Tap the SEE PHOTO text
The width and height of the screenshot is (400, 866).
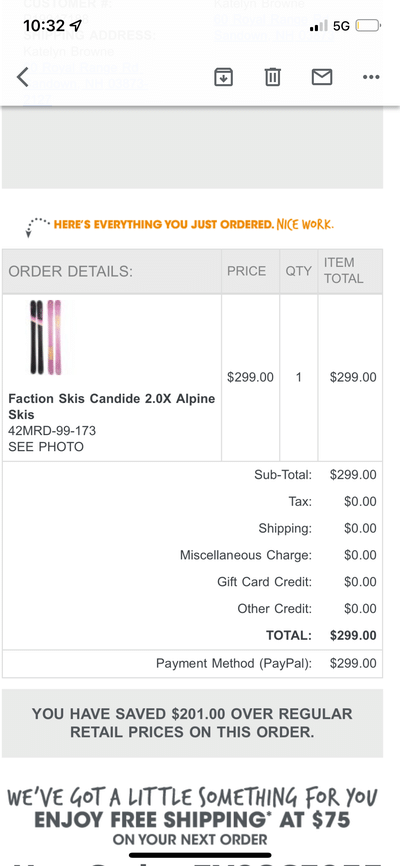tap(46, 447)
